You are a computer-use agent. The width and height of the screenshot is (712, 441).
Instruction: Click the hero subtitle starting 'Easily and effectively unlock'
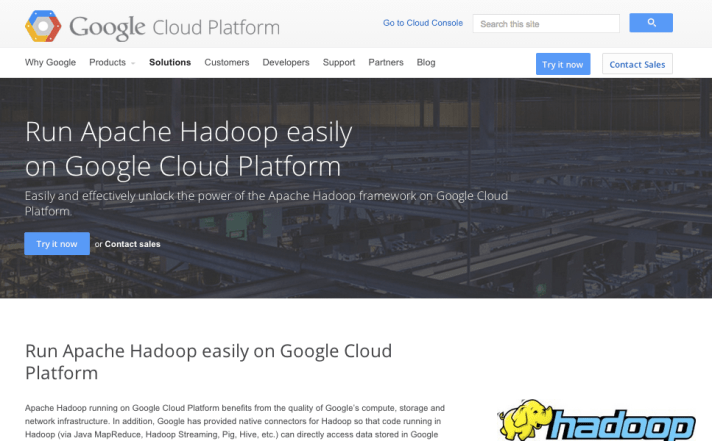(266, 203)
